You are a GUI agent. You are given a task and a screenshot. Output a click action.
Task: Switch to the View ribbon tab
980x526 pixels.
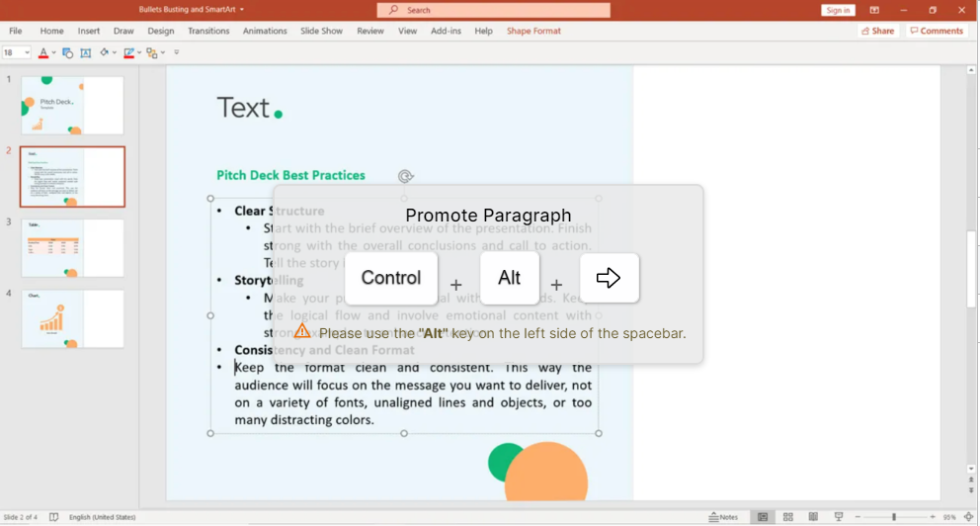407,31
